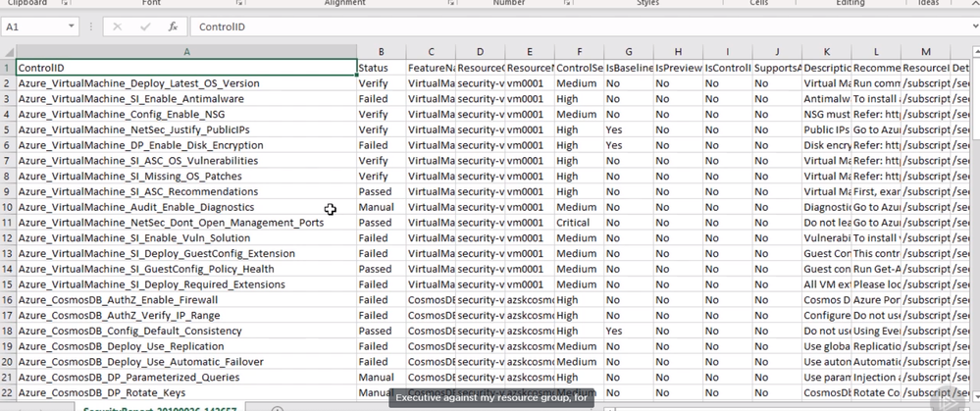Image resolution: width=980 pixels, height=411 pixels.
Task: Select cell Azure_VirtualMachine_Config_Enable_NSG
Action: (x=186, y=115)
